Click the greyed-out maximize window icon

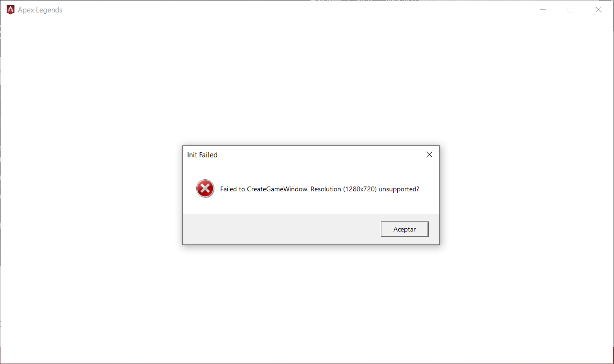[570, 10]
